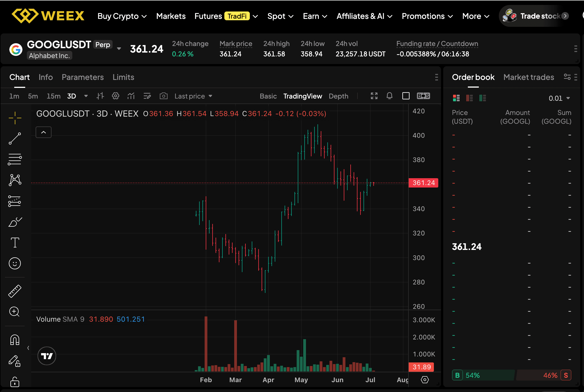Select the Depth chart view
This screenshot has height=392, width=584.
[x=339, y=96]
